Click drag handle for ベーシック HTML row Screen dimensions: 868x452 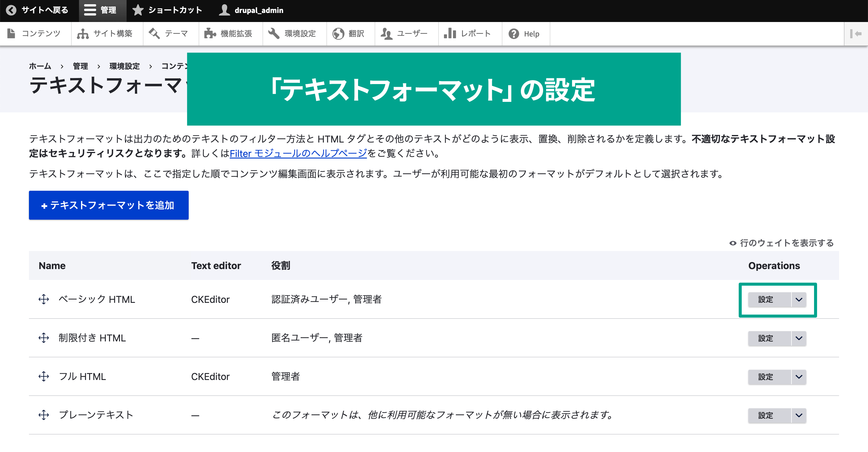(44, 299)
